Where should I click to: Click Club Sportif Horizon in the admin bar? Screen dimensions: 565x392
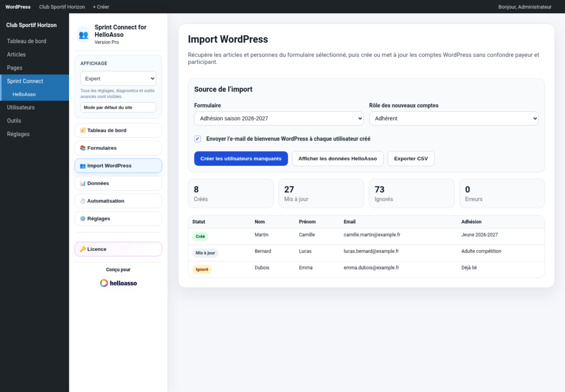click(62, 7)
